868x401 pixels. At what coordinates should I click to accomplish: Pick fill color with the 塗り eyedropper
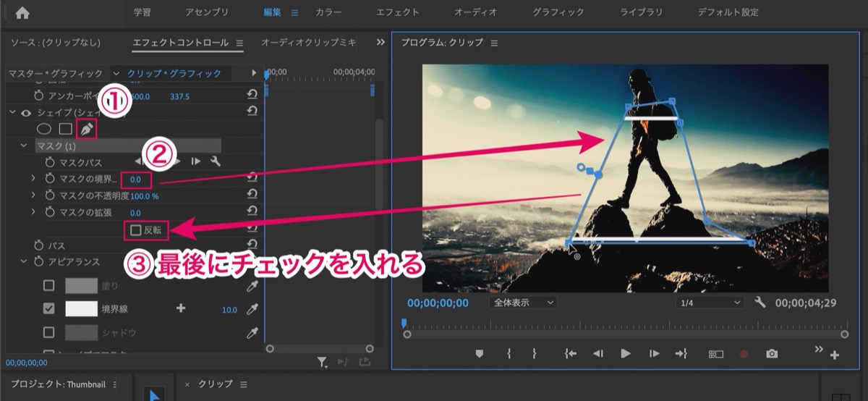(x=252, y=286)
